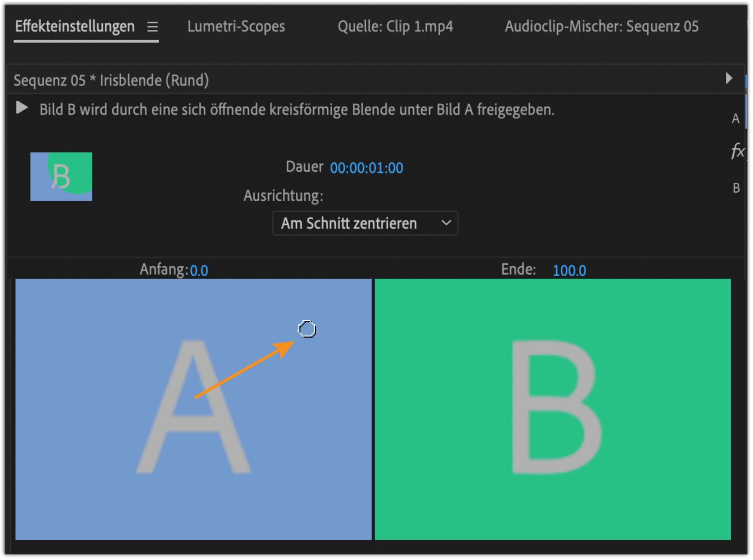753x560 pixels.
Task: Click the green B end preview image
Action: pos(553,409)
